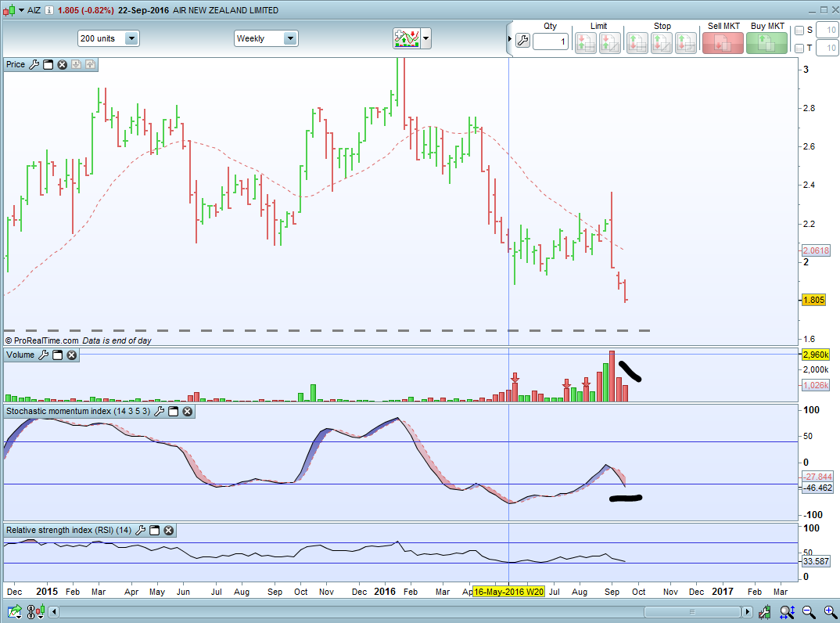Screen dimensions: 840x623
Task: Click the candle icon beside zoom tools
Action: pyautogui.click(x=764, y=612)
